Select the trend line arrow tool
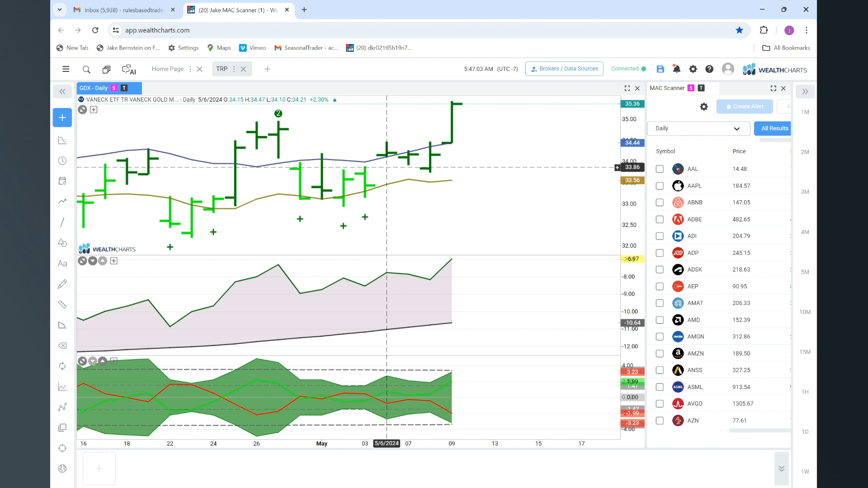868x488 pixels. [x=62, y=202]
